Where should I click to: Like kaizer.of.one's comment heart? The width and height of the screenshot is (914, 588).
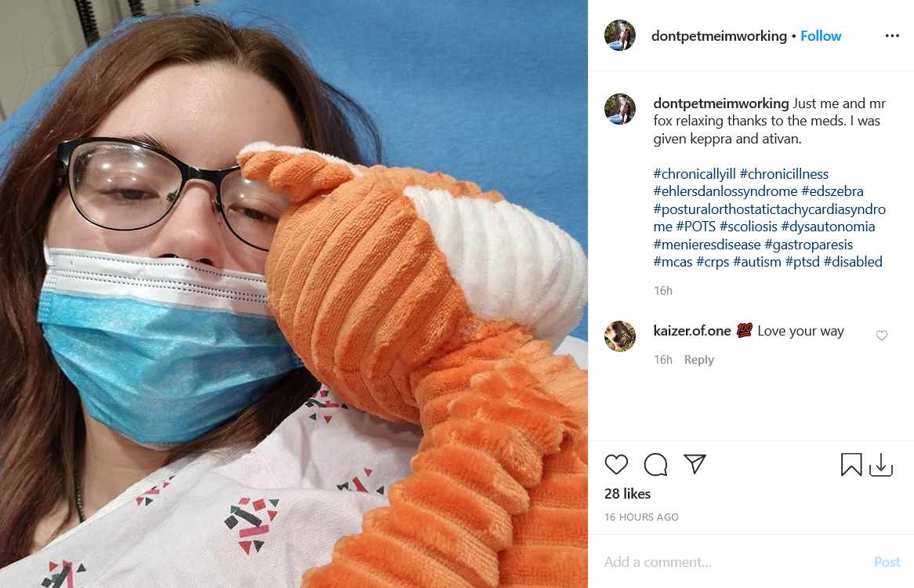(x=881, y=335)
